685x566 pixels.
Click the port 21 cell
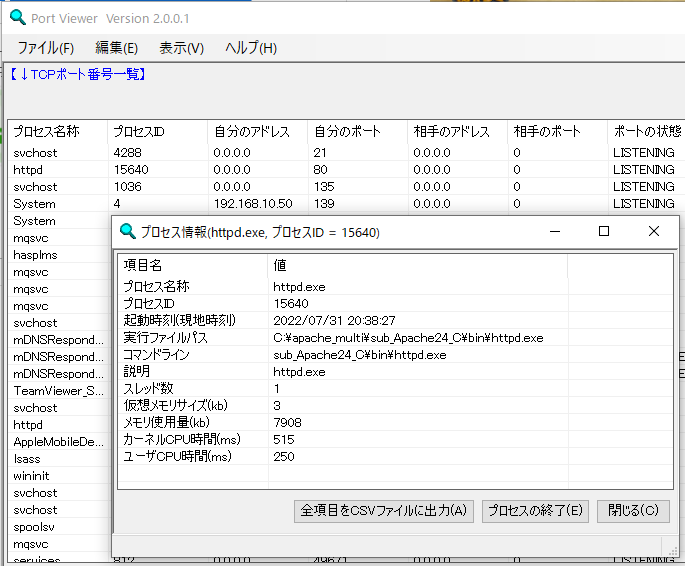point(320,152)
